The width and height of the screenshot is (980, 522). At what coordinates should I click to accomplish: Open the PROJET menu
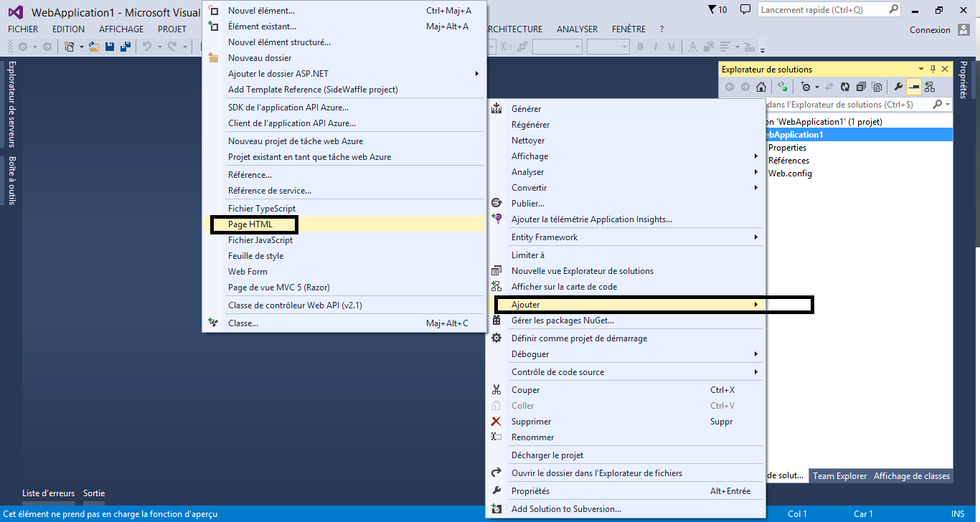tap(172, 29)
